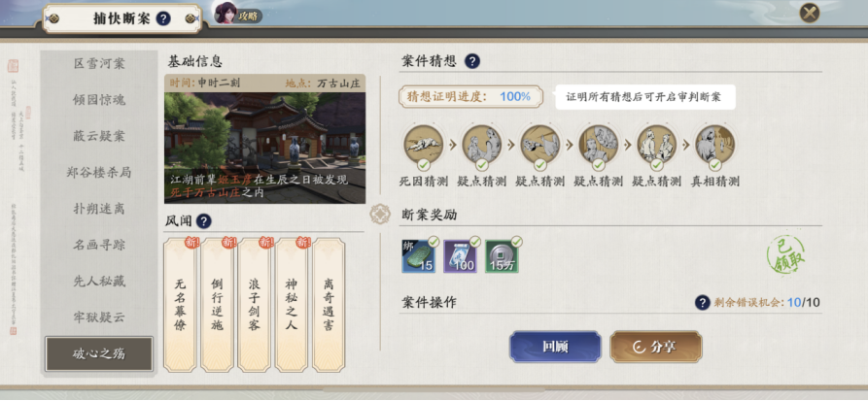
Task: Open the 攻略 guide character avatar
Action: [226, 13]
